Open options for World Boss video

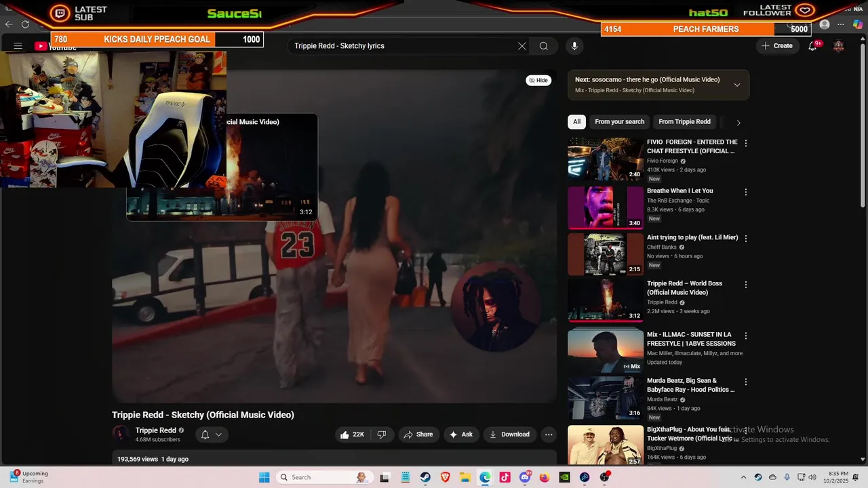pos(746,285)
